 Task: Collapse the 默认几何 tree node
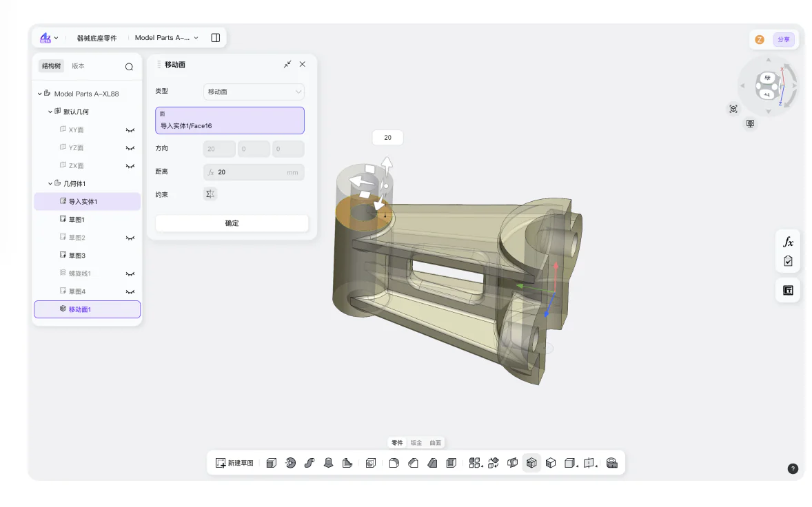50,112
